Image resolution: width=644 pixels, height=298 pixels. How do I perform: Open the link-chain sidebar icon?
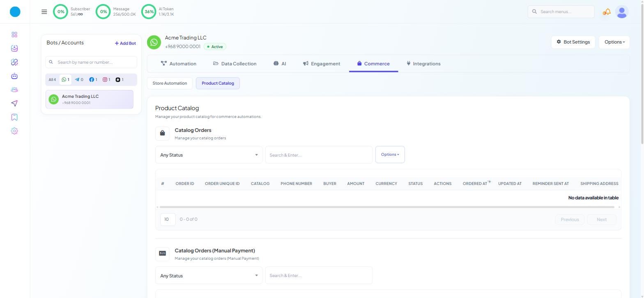point(14,62)
